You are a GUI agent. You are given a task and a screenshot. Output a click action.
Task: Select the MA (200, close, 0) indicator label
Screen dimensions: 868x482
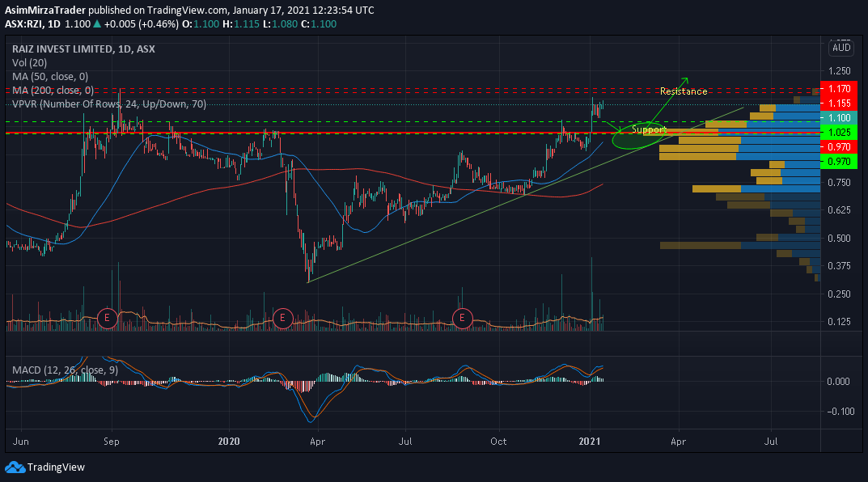[53, 91]
